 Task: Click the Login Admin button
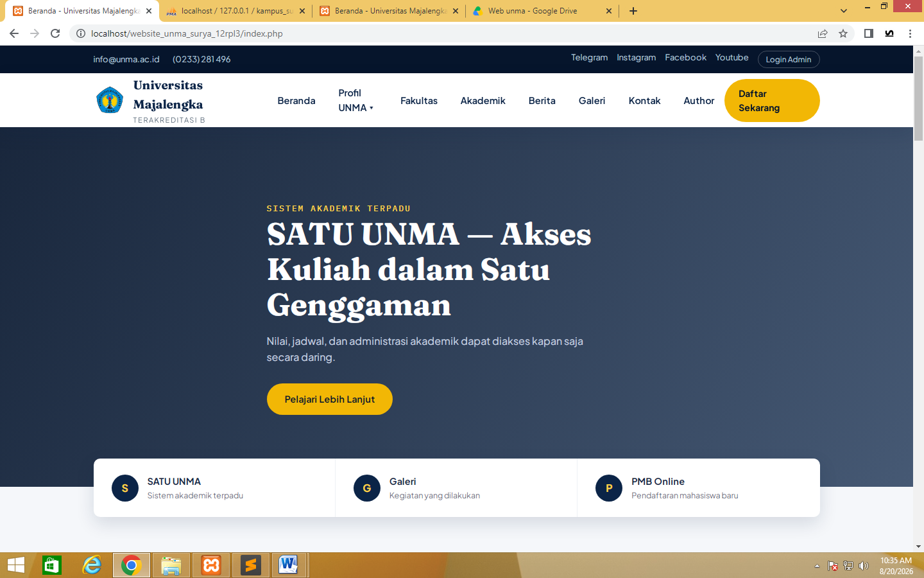click(789, 59)
